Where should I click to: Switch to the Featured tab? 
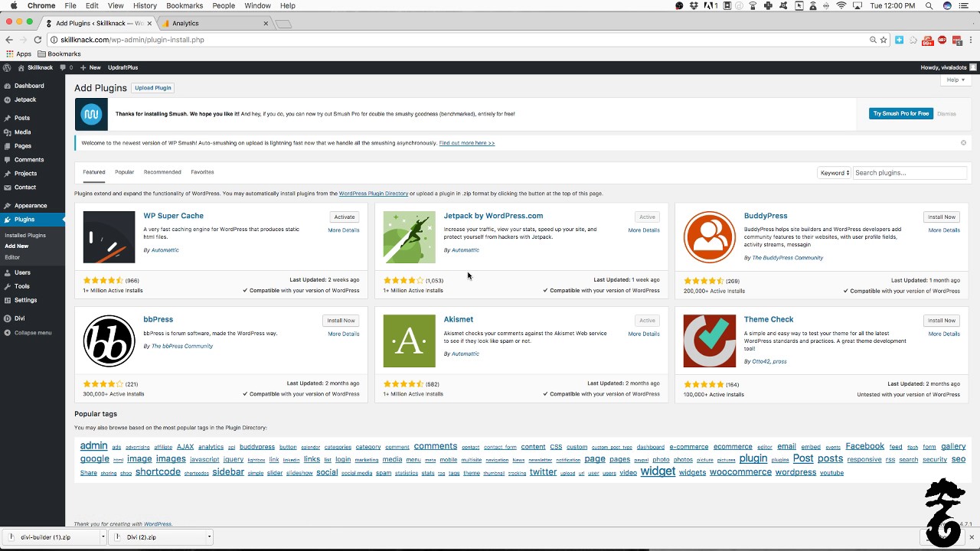coord(94,172)
